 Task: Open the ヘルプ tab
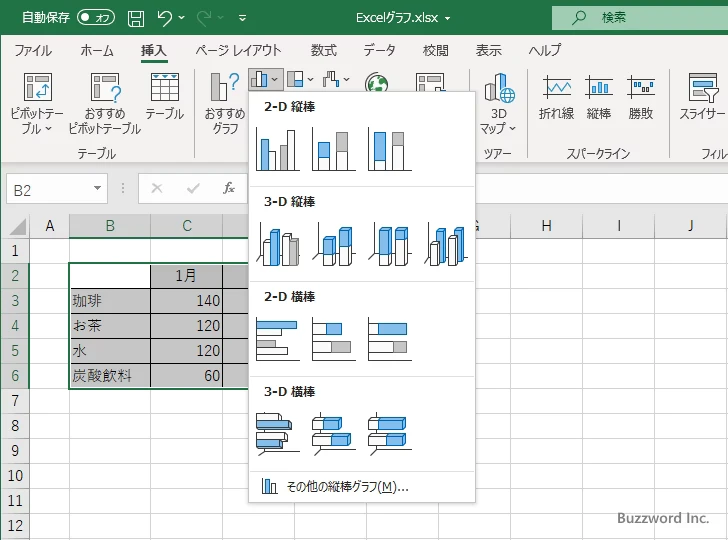coord(545,50)
